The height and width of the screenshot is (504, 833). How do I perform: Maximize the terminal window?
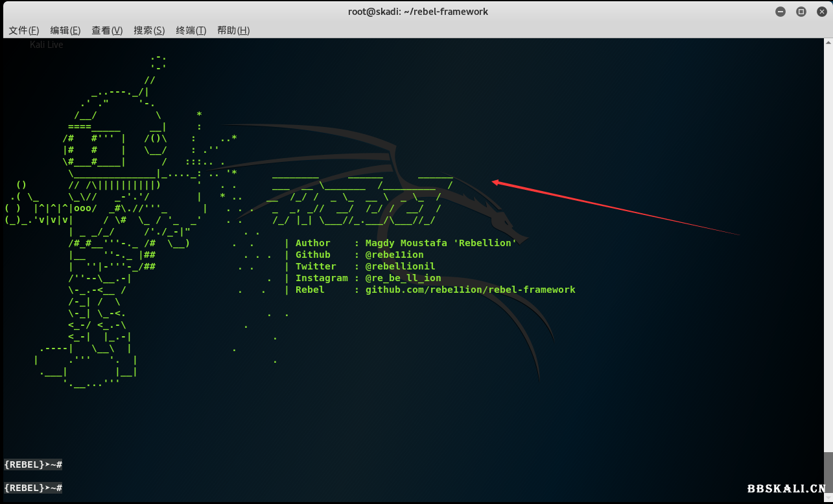click(x=801, y=12)
